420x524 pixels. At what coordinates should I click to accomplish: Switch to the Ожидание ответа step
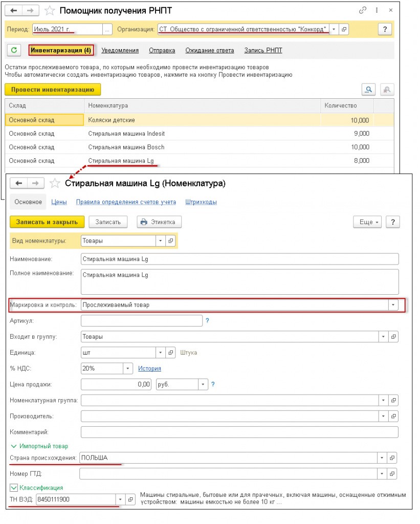(210, 50)
